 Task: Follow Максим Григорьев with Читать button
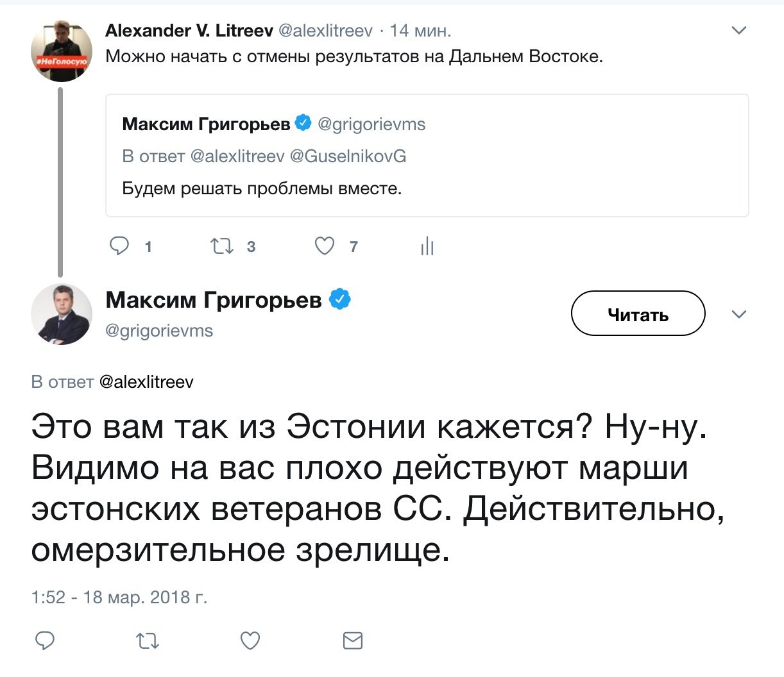point(638,313)
